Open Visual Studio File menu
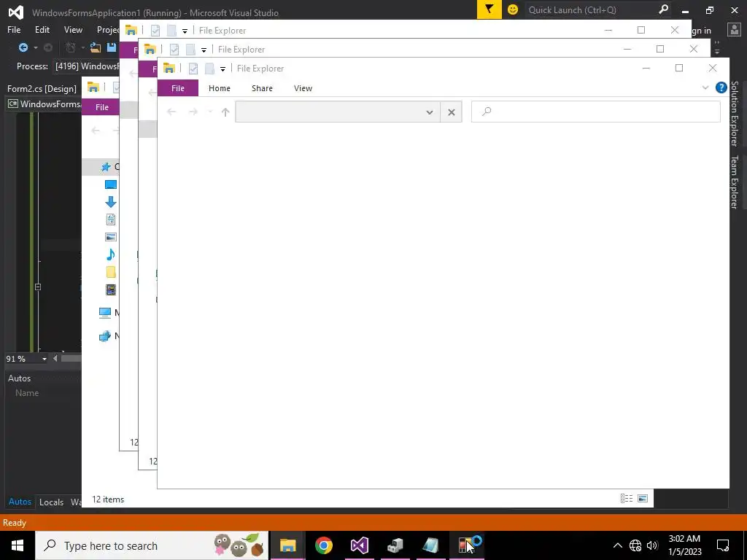 [14, 29]
